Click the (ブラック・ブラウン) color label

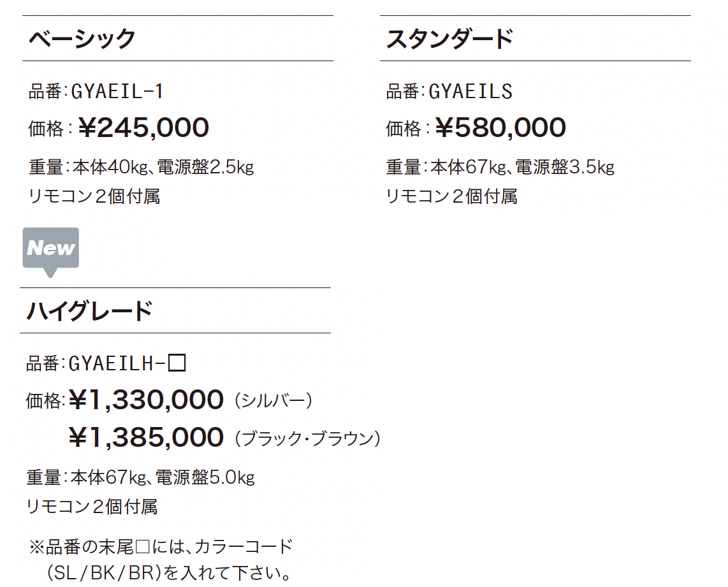[x=308, y=438]
